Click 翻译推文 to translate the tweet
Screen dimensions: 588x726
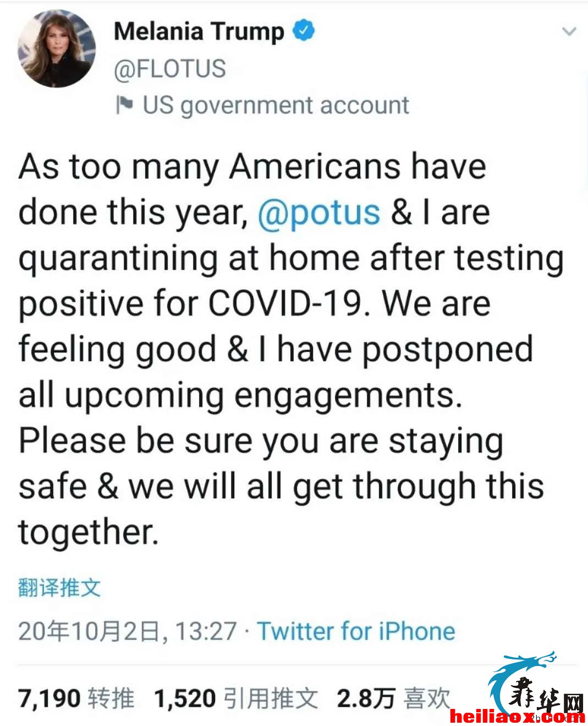click(59, 587)
